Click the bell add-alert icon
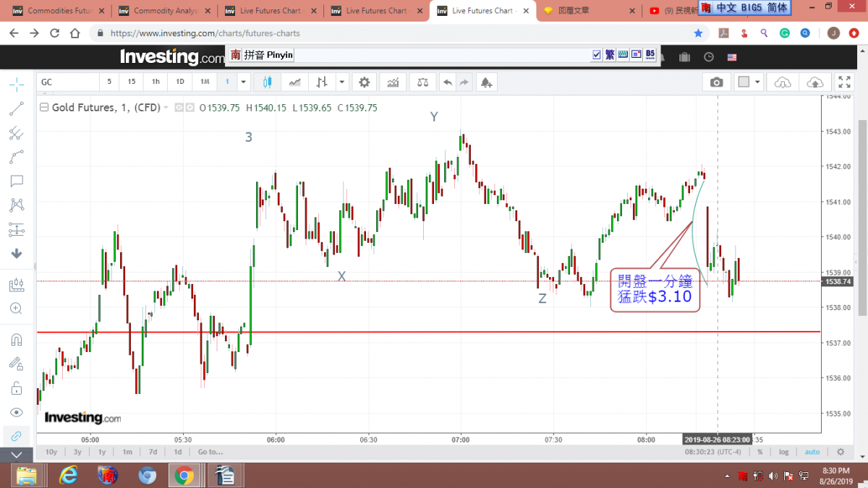This screenshot has height=488, width=868. (486, 82)
